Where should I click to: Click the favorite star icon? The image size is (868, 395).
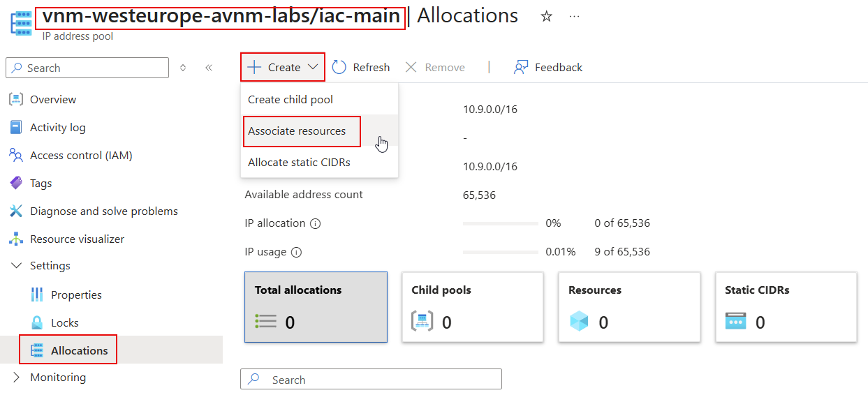(x=546, y=17)
